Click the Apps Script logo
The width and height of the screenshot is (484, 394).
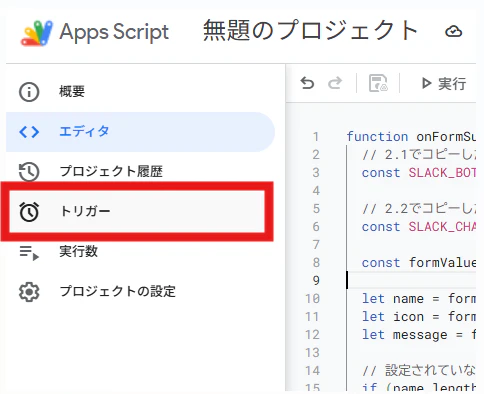37,33
